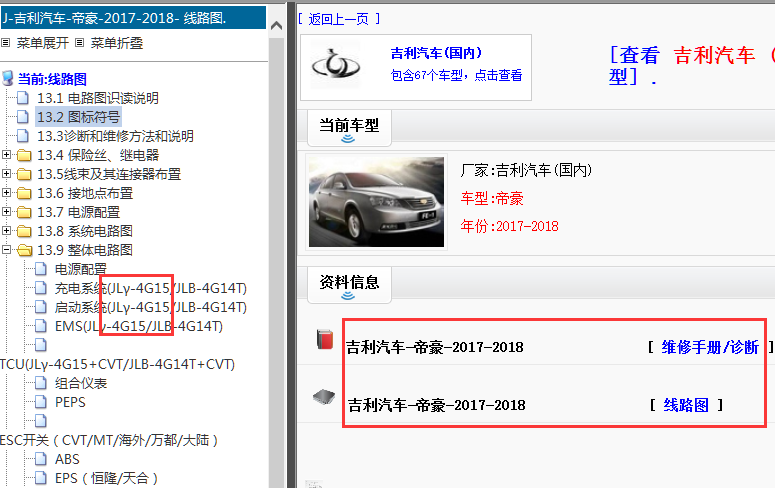Click the 菜单展开 label
This screenshot has height=488, width=775.
43,43
